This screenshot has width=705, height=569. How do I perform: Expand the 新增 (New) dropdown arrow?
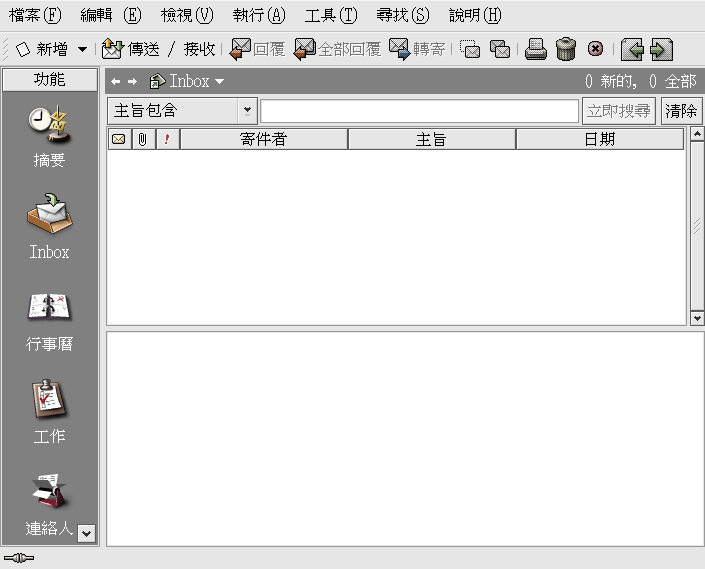[x=82, y=49]
